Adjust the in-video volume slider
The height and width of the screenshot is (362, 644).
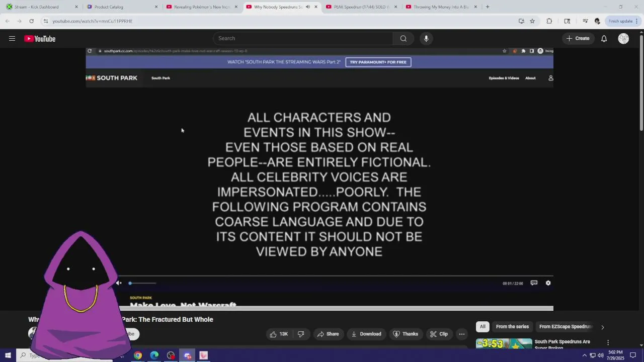point(142,283)
